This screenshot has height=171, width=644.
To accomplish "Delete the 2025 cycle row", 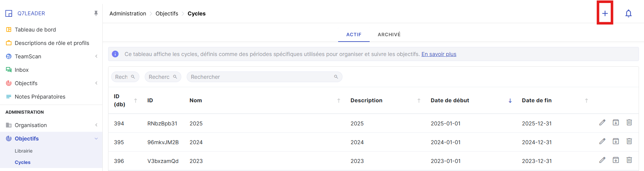I will coord(629,123).
